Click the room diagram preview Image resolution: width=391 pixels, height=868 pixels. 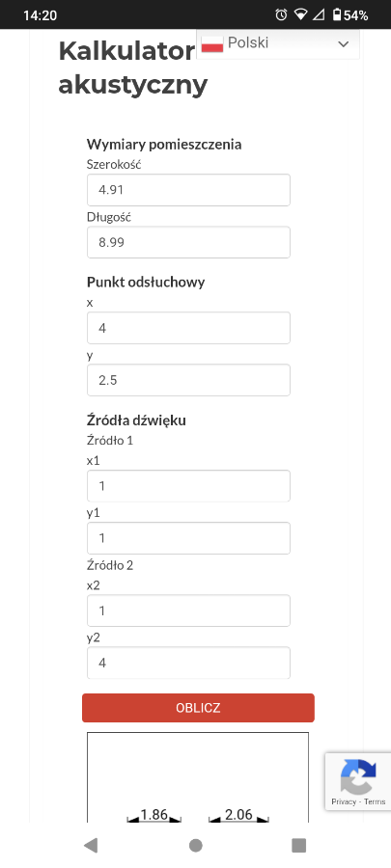coord(198,777)
